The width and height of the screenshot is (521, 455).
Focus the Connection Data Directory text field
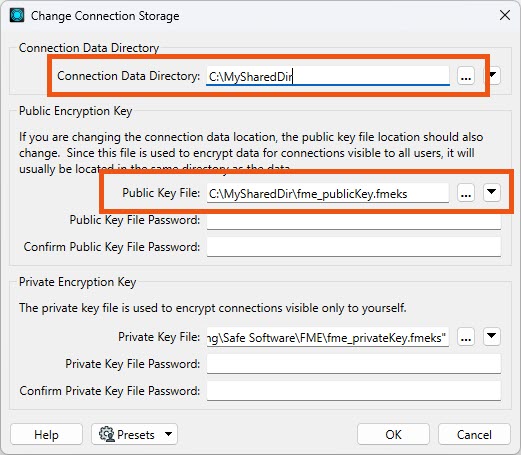tap(328, 76)
